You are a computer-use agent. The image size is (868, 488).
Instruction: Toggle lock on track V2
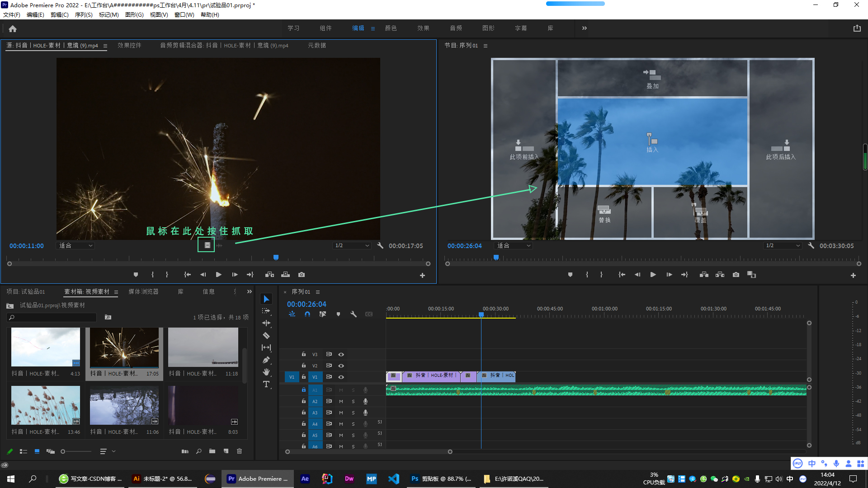(x=304, y=365)
